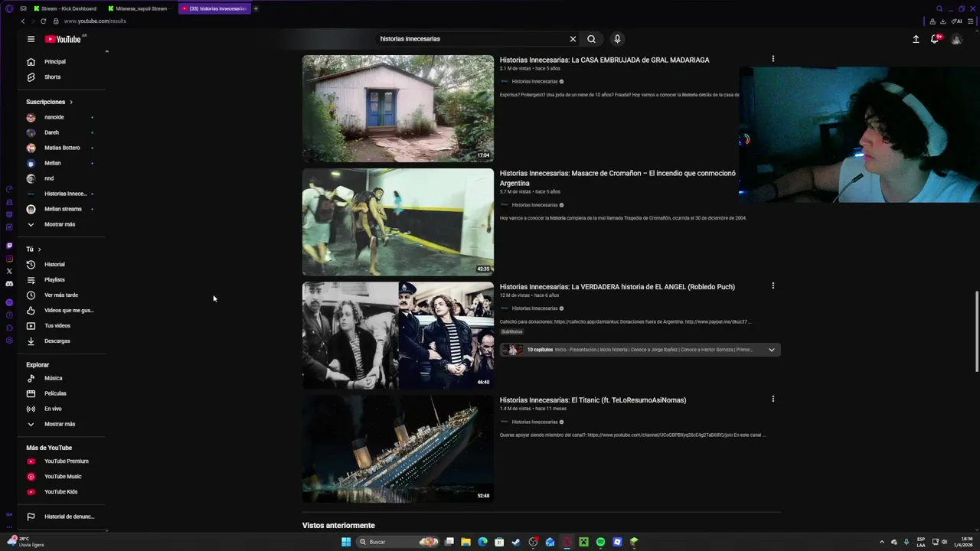980x551 pixels.
Task: Open YouTube Music link
Action: coord(61,477)
